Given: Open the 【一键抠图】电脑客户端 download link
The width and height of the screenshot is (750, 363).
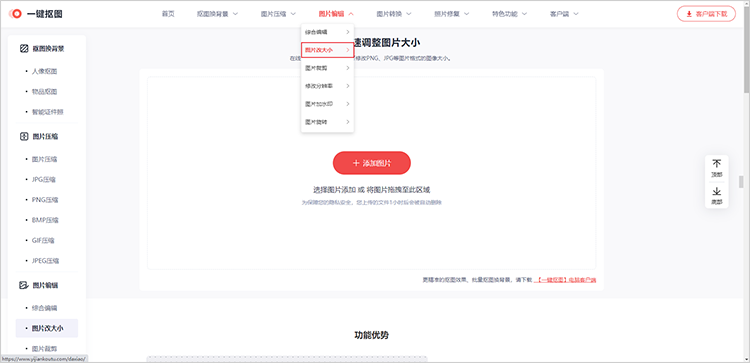Looking at the screenshot, I should (x=565, y=280).
